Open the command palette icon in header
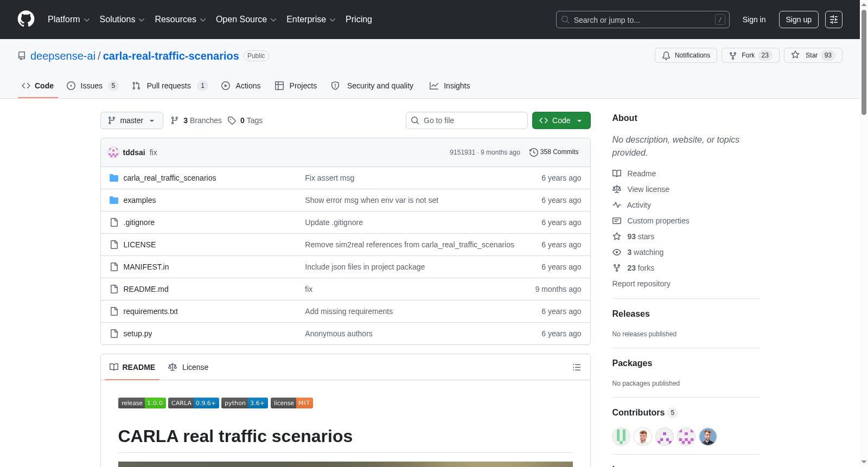The image size is (868, 467). [x=834, y=20]
